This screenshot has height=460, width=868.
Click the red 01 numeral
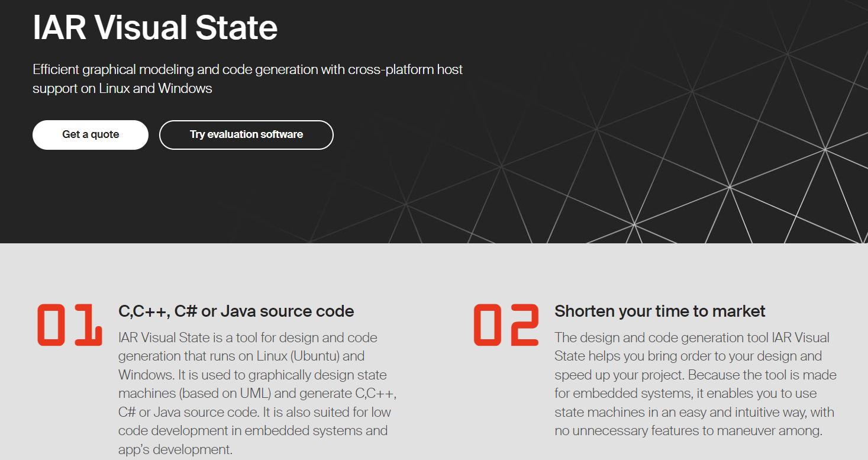click(70, 325)
